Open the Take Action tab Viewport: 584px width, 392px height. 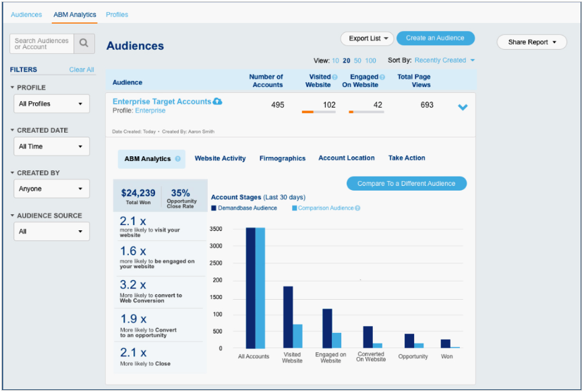[406, 158]
